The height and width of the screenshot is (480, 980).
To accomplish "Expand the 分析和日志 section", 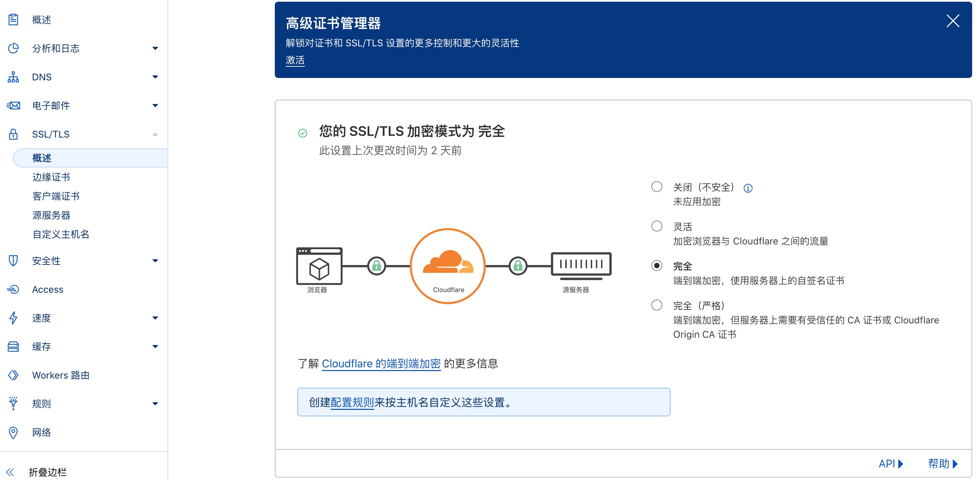I will [x=155, y=48].
